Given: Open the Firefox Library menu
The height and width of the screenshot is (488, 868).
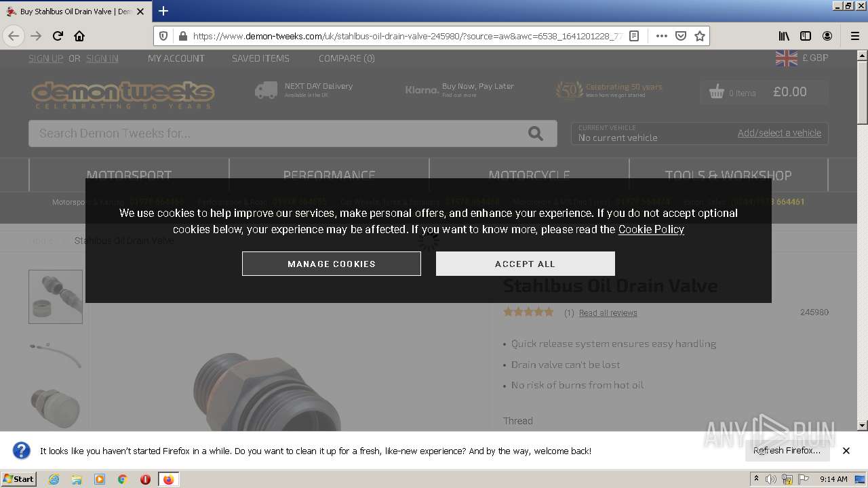Looking at the screenshot, I should [784, 36].
